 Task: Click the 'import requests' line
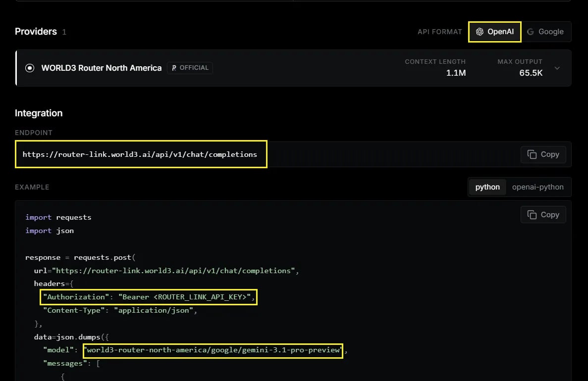click(58, 217)
